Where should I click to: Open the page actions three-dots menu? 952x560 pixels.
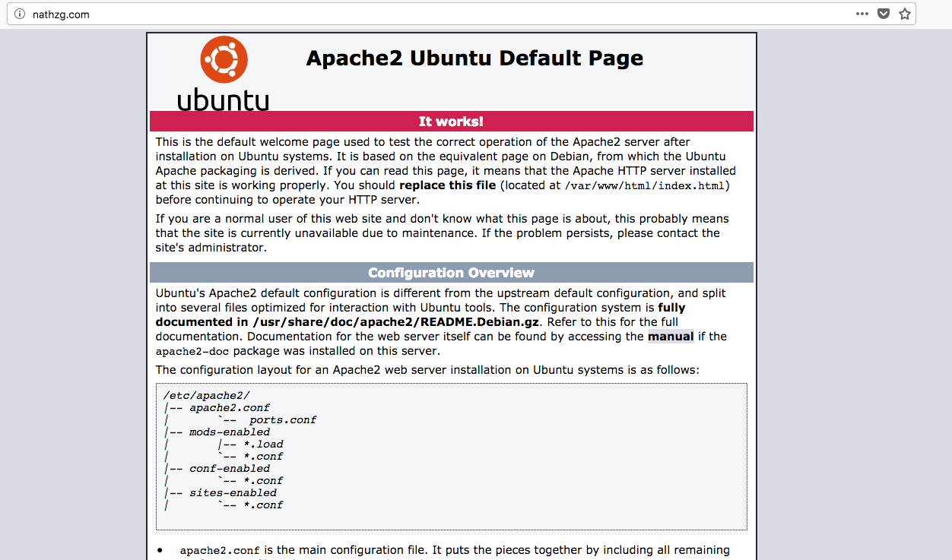[862, 14]
